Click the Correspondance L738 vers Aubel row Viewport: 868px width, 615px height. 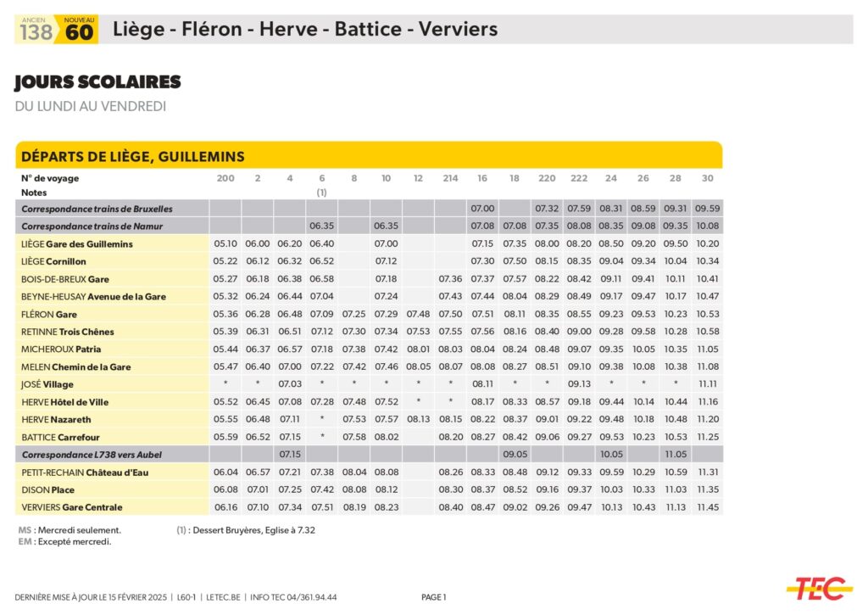[x=91, y=455]
